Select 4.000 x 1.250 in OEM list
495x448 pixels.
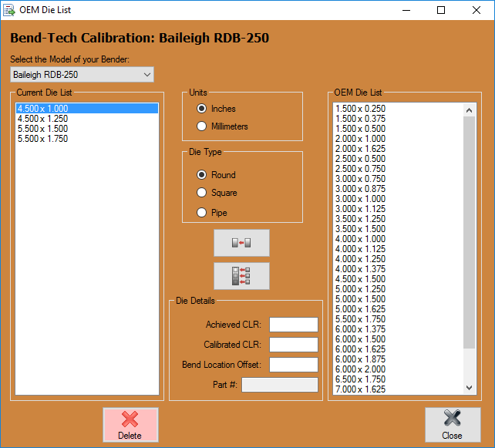399,259
